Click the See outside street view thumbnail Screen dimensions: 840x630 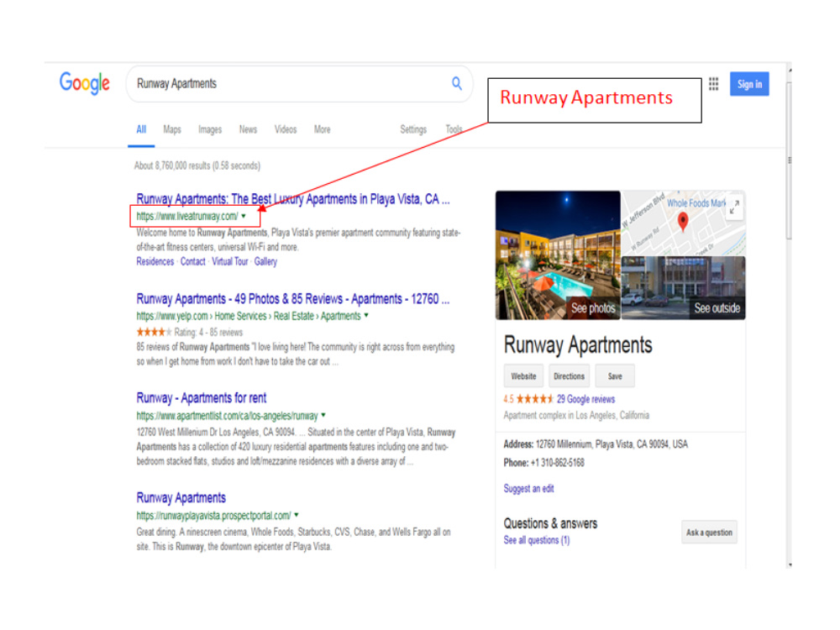pos(683,287)
